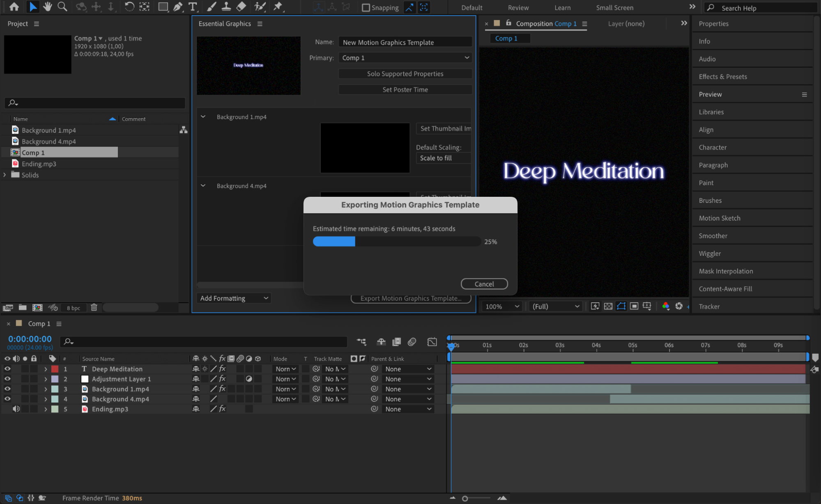
Task: Click the template Name input field
Action: (x=405, y=42)
